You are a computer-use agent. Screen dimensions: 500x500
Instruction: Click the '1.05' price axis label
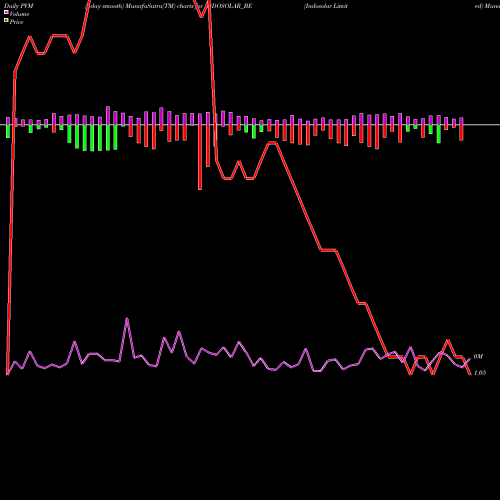pos(480,373)
